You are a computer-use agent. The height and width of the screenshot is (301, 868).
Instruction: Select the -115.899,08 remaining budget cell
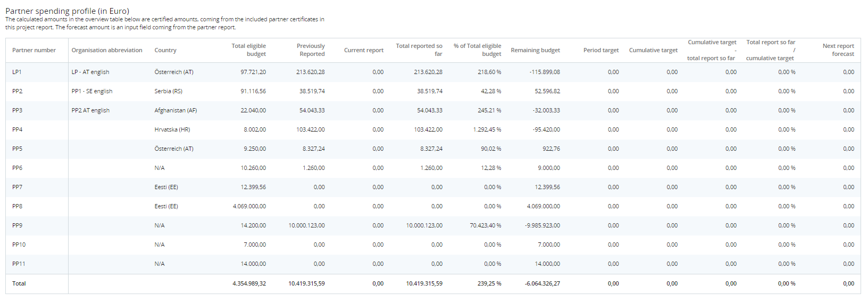point(544,72)
